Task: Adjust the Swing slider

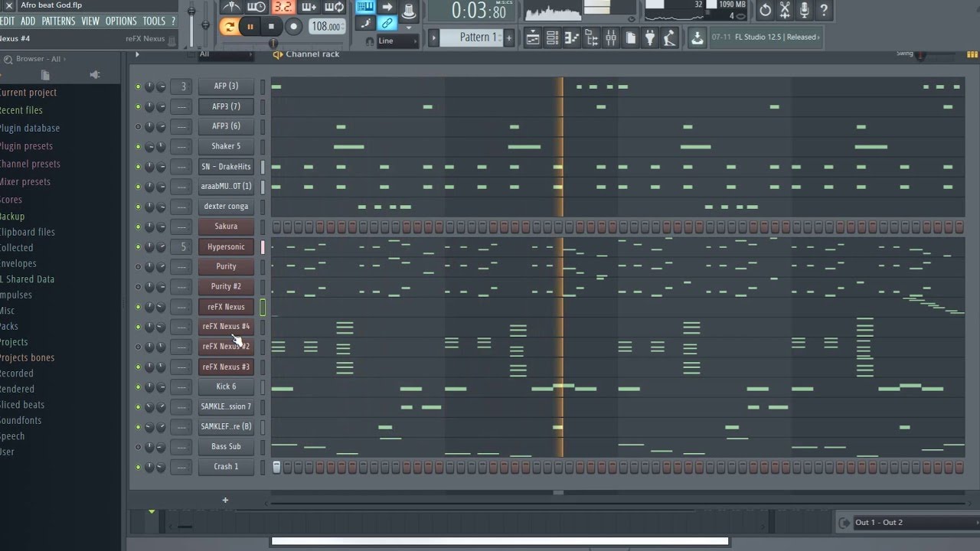Action: [921, 55]
